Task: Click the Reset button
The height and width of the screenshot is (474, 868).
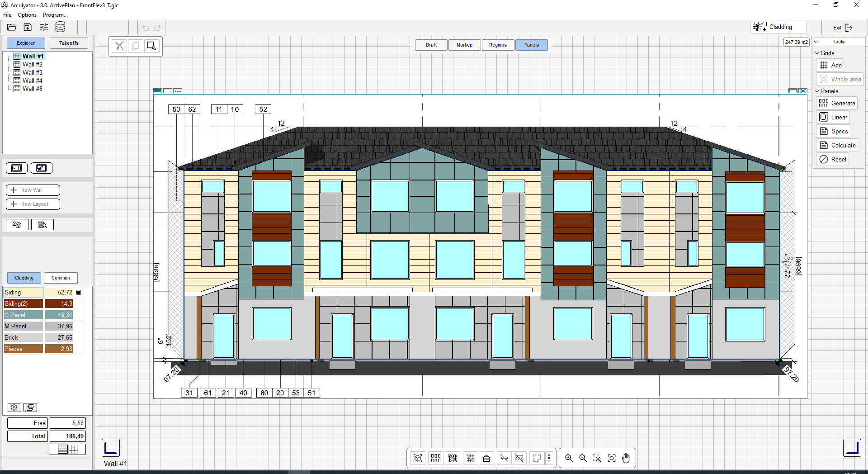Action: pos(833,159)
